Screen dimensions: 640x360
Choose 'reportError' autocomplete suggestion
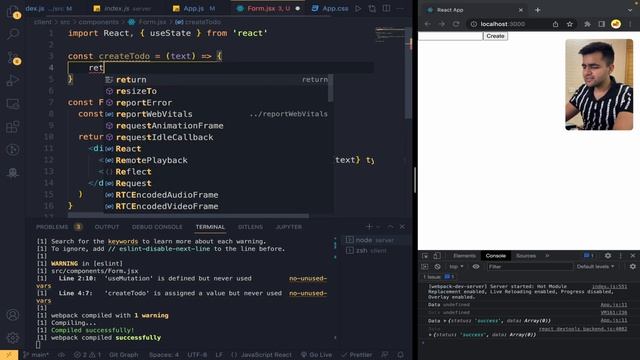(216, 102)
